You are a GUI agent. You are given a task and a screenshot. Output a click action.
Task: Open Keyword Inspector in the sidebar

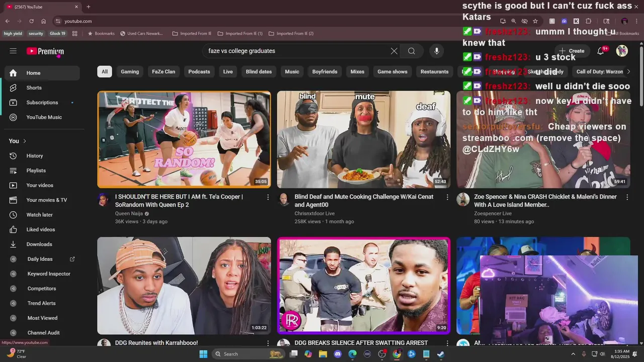(x=43, y=274)
